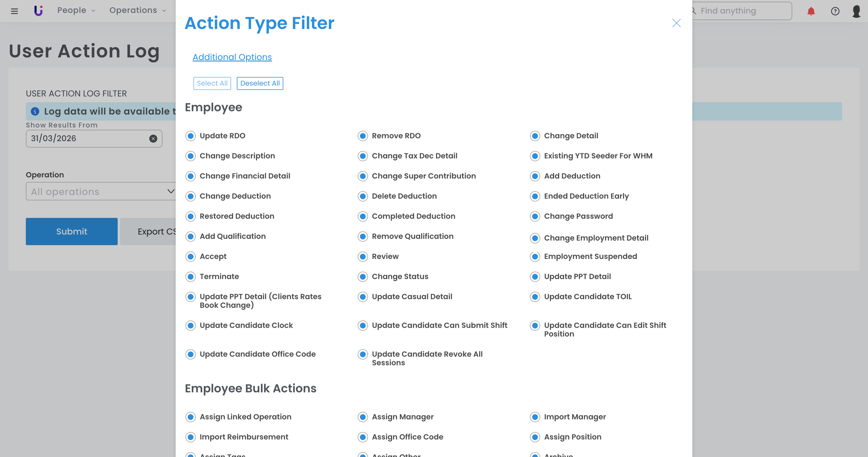Click the Find anything search field
This screenshot has width=868, height=457.
[741, 11]
